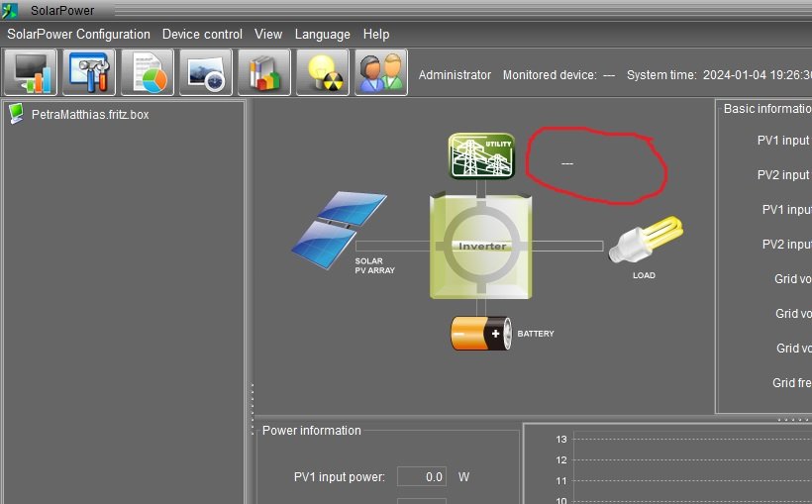Image resolution: width=812 pixels, height=504 pixels.
Task: Open the View menu
Action: pos(268,34)
